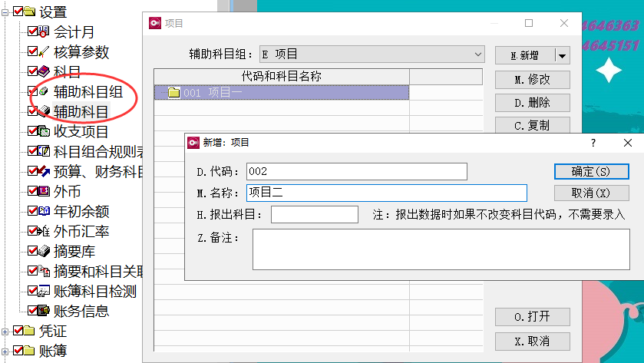Click the 会计月 calendar icon

[x=44, y=31]
